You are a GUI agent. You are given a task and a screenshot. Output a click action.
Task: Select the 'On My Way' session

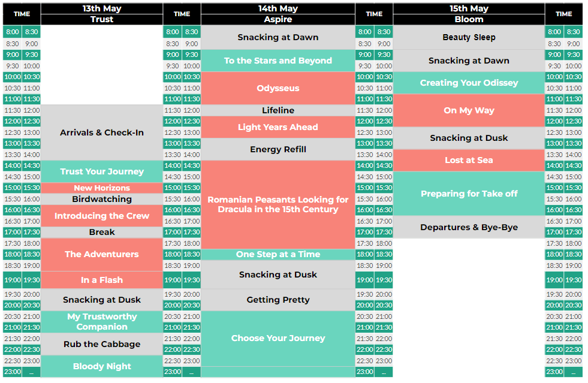point(469,110)
